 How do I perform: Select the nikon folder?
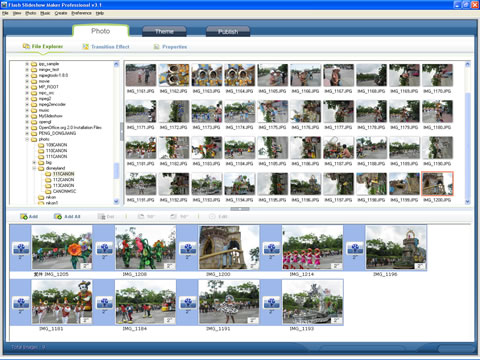pyautogui.click(x=51, y=197)
